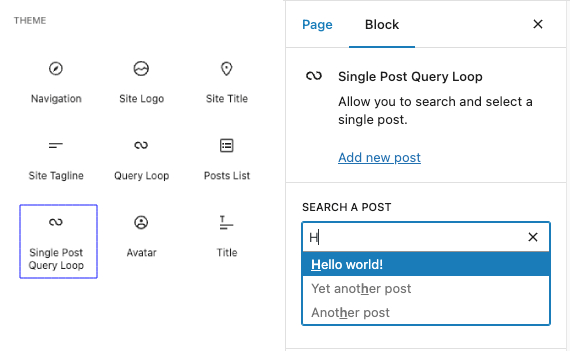Click the Single Post Query Loop heading

click(410, 76)
